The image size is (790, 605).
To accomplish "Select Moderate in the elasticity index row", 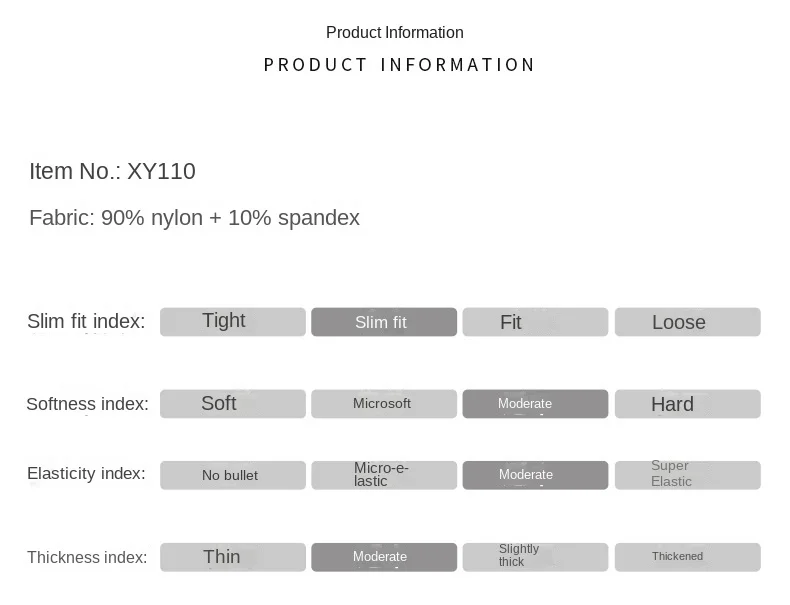I will [535, 475].
